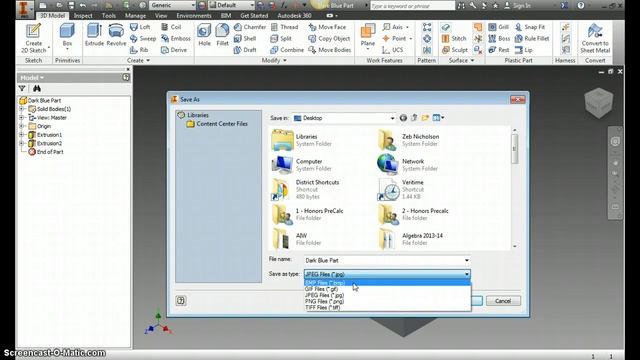Select the Coil tool

tap(171, 27)
